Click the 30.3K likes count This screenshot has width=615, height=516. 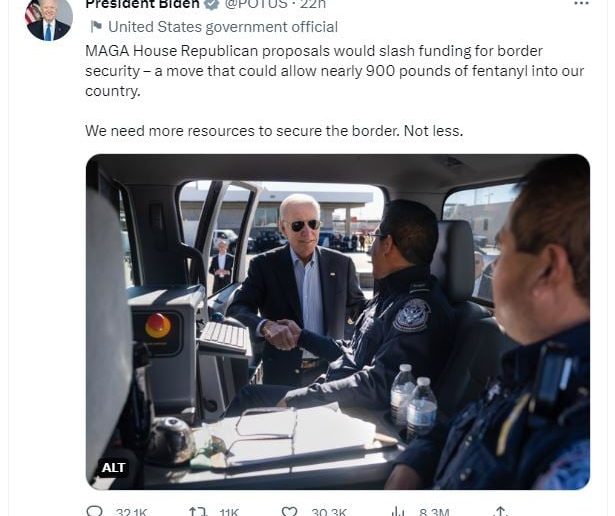pyautogui.click(x=329, y=512)
